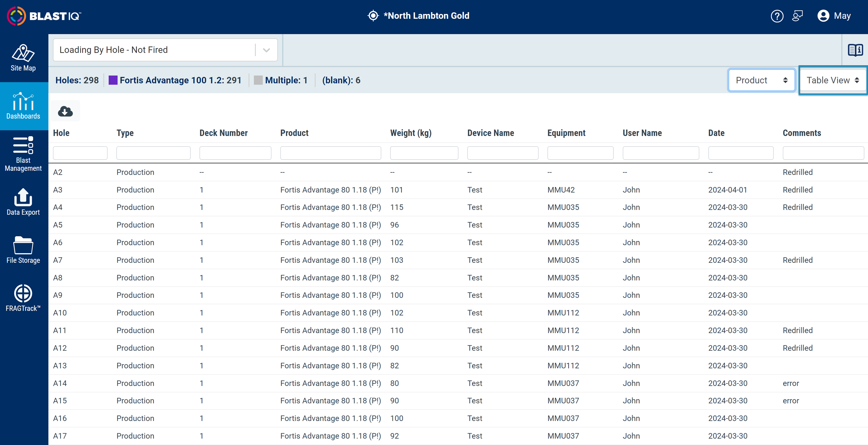Sort by the Date column header

[716, 133]
